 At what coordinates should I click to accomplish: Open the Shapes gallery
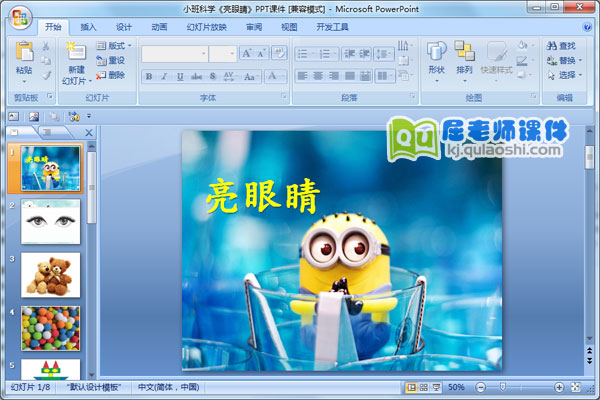[437, 61]
